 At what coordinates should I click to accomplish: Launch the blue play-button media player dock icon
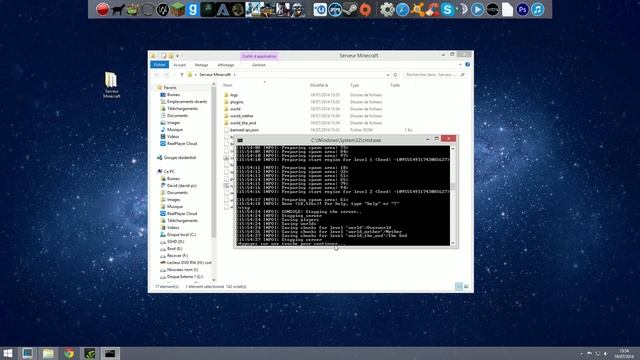click(477, 9)
